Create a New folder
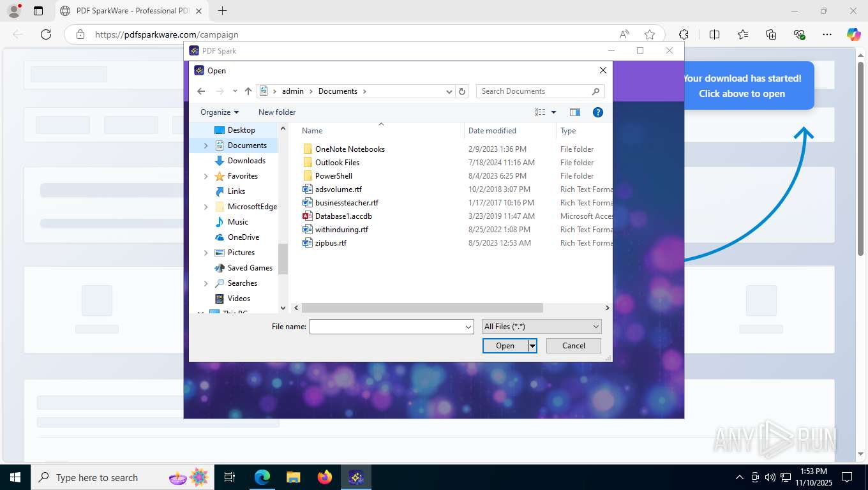 [277, 112]
